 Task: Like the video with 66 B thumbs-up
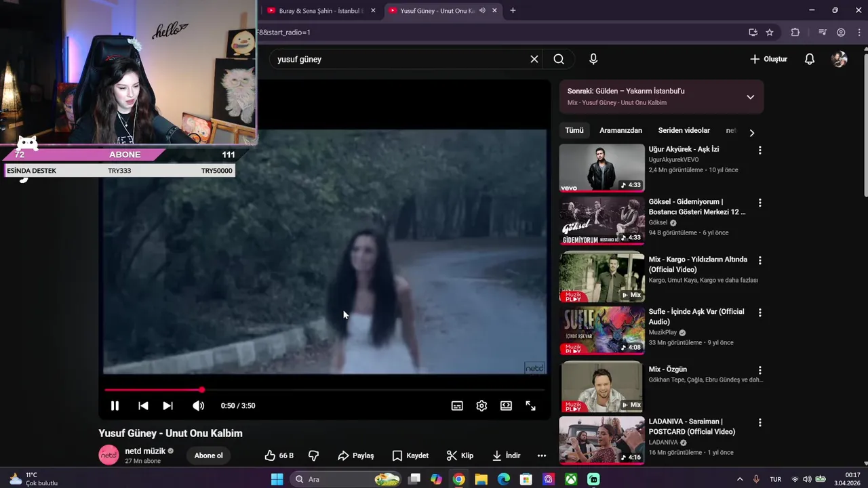(x=279, y=455)
